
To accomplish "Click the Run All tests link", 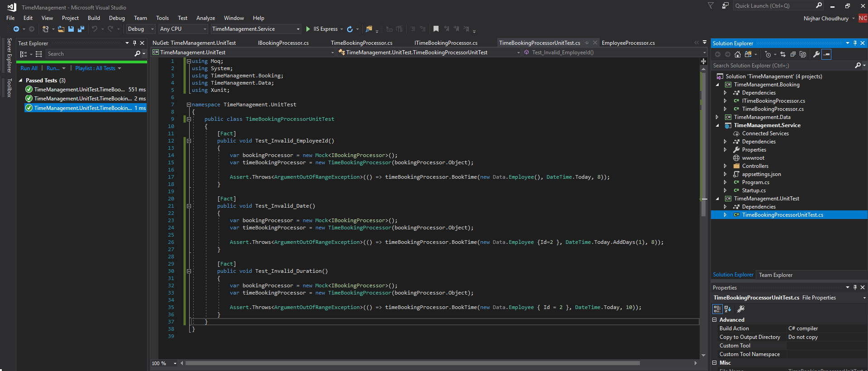I will (x=29, y=68).
